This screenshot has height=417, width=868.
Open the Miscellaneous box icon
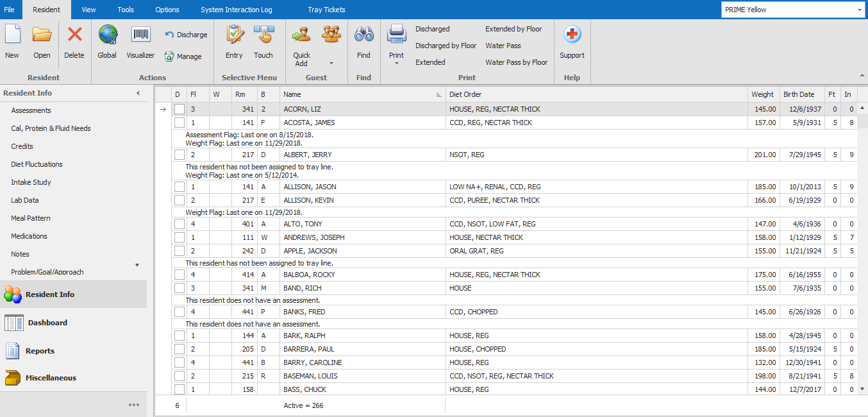(13, 378)
